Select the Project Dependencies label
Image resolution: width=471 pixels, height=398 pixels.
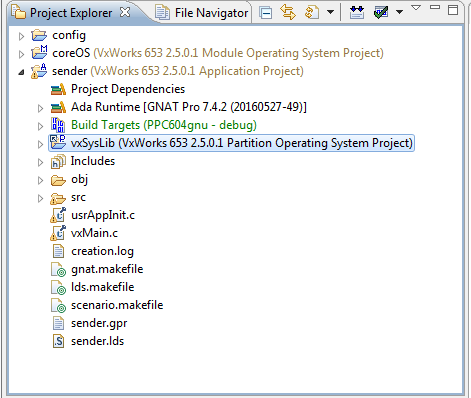tap(128, 89)
